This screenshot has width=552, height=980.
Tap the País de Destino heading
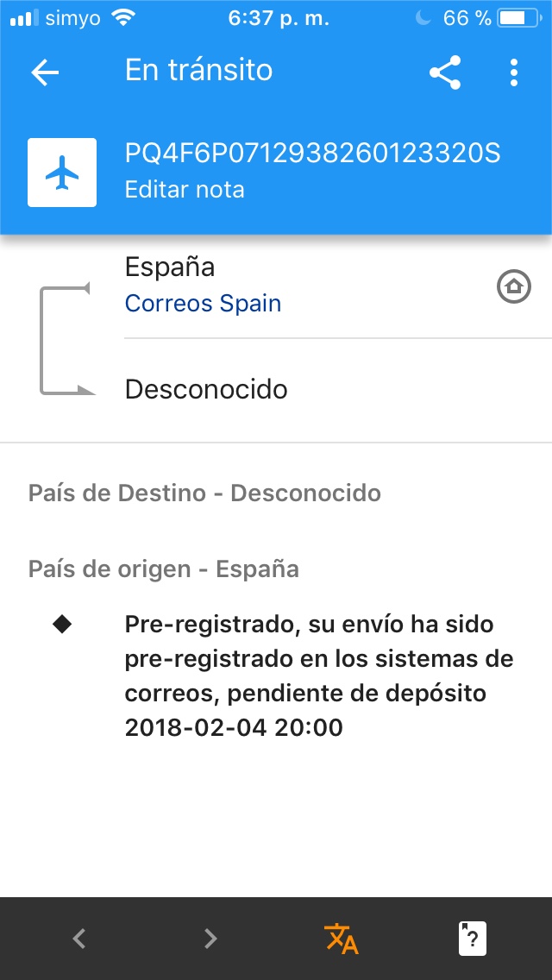coord(204,493)
